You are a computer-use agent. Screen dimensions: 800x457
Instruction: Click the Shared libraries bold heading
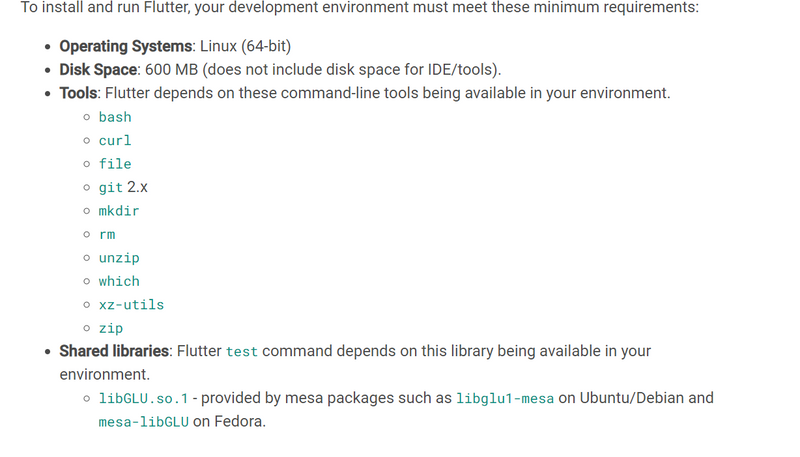(x=114, y=351)
